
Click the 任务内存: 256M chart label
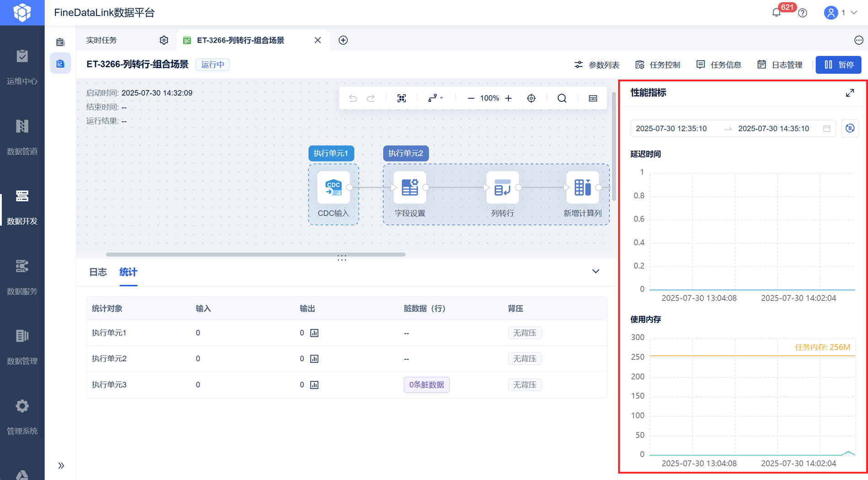click(822, 347)
